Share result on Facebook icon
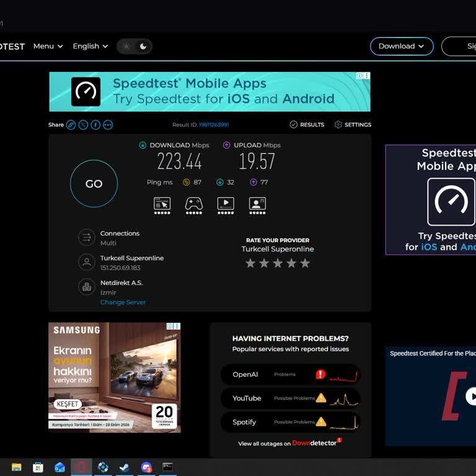This screenshot has height=476, width=476. pyautogui.click(x=95, y=125)
